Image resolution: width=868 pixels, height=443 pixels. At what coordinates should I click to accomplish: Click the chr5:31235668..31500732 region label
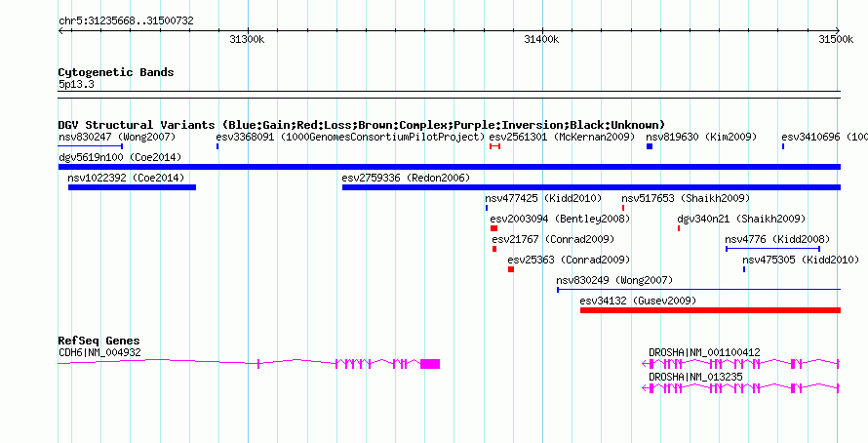click(126, 20)
